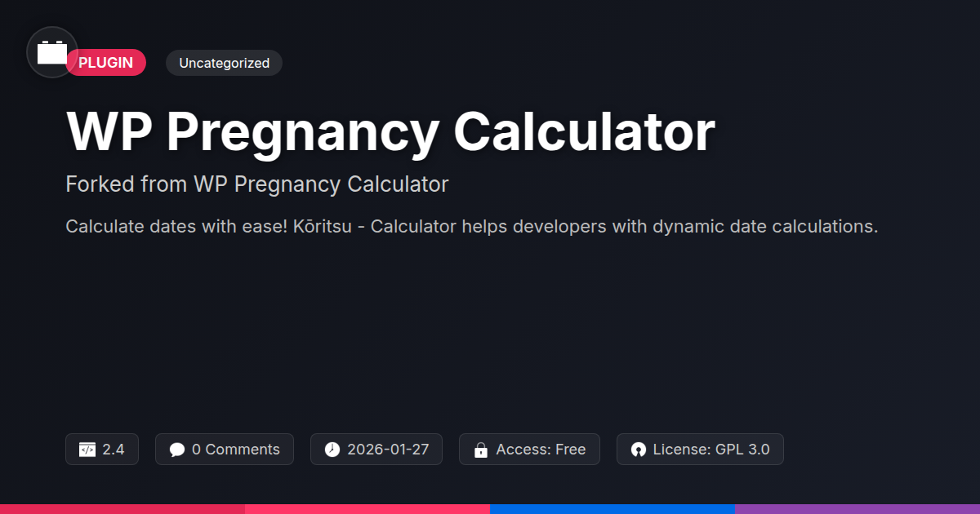This screenshot has width=980, height=514.
Task: Click the Access: Free badge
Action: pos(529,450)
